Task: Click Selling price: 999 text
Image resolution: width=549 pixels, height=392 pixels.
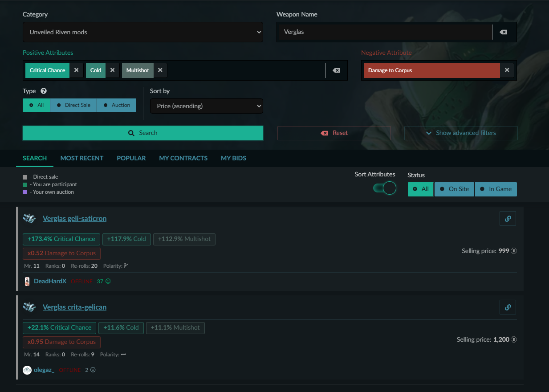Action: 485,251
